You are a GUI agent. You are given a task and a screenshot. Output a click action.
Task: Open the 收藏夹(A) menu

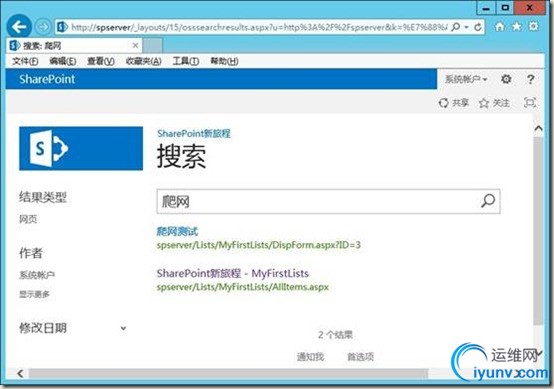coord(143,61)
